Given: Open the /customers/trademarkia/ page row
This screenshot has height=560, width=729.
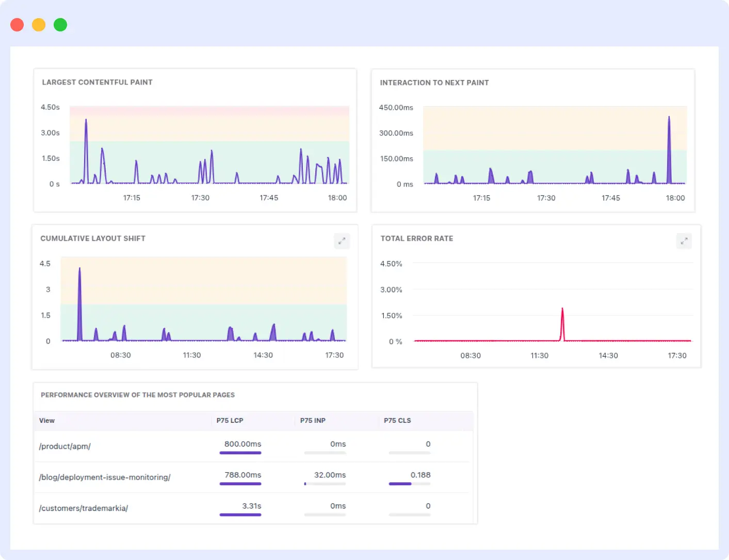Looking at the screenshot, I should point(84,508).
